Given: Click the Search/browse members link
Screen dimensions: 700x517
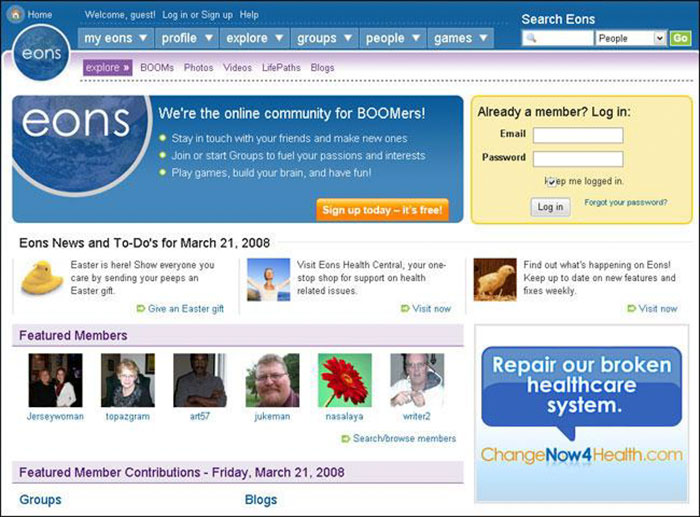Looking at the screenshot, I should click(x=404, y=438).
